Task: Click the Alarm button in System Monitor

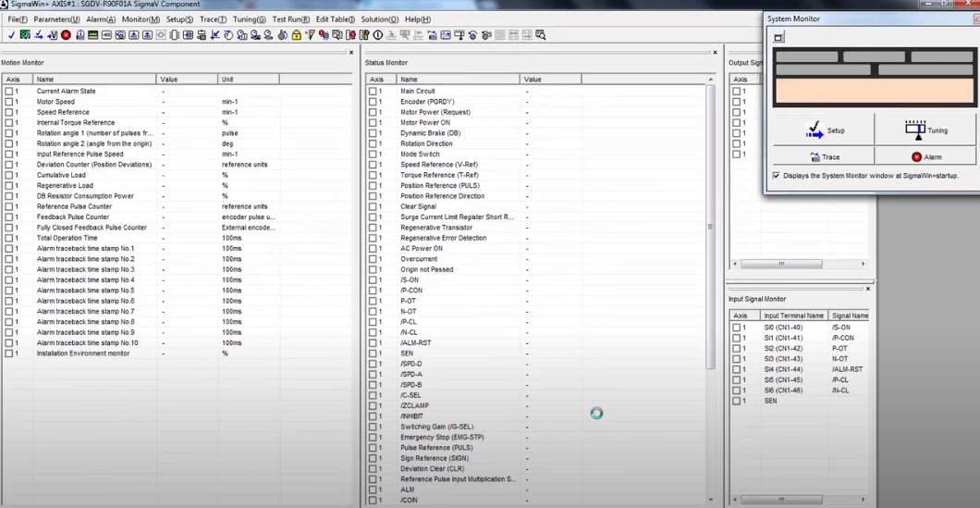Action: click(925, 157)
